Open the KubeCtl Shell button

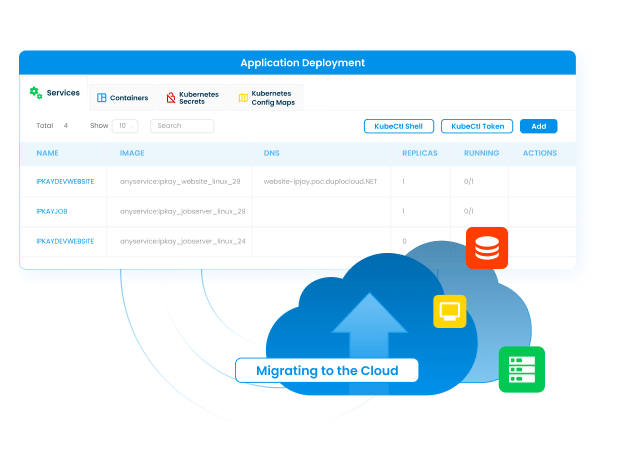coord(398,126)
